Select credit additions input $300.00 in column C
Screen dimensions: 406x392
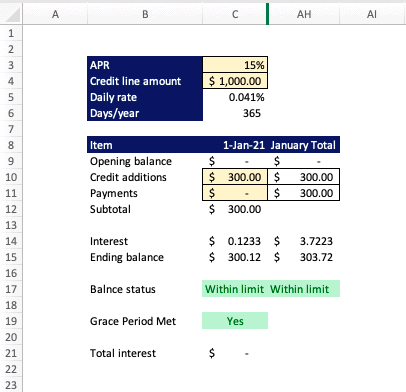coord(235,177)
